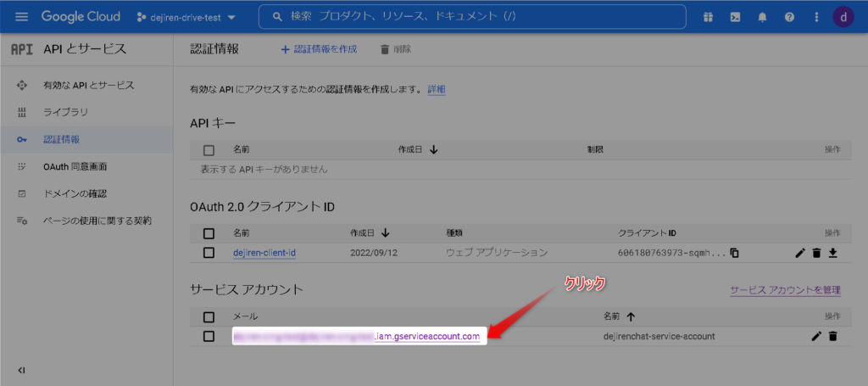Sort API keys by 作成日 column

[x=419, y=149]
